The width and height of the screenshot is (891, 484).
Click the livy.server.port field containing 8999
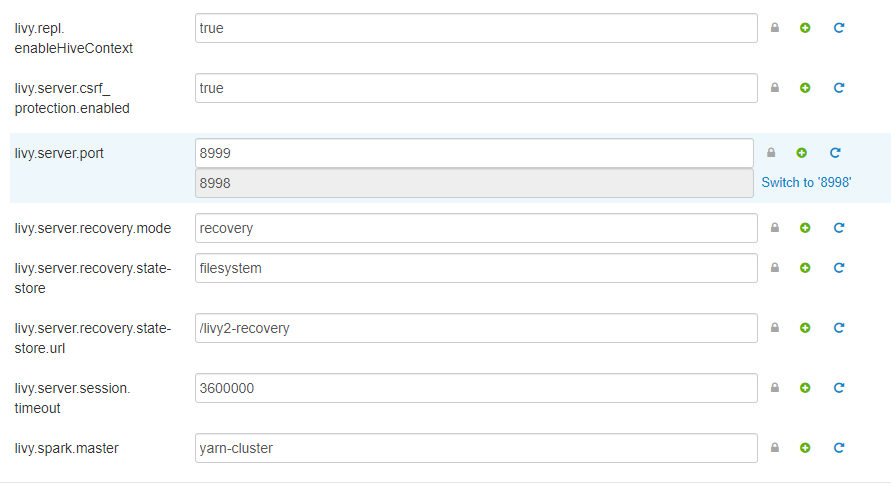(x=474, y=153)
